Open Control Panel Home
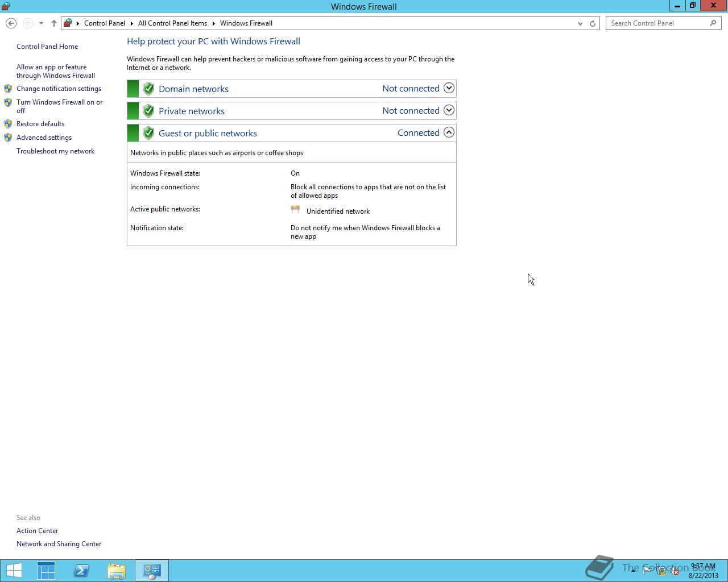The width and height of the screenshot is (728, 582). pos(47,47)
